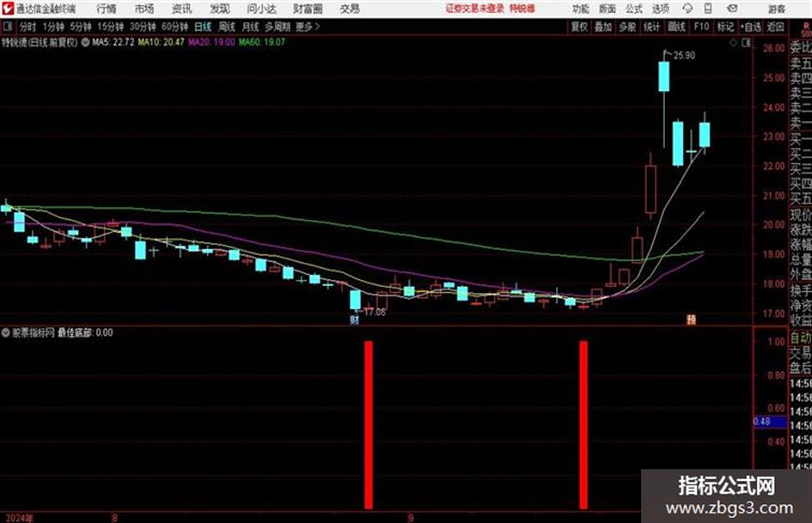
Task: Click the 游客 user account
Action: tap(776, 9)
